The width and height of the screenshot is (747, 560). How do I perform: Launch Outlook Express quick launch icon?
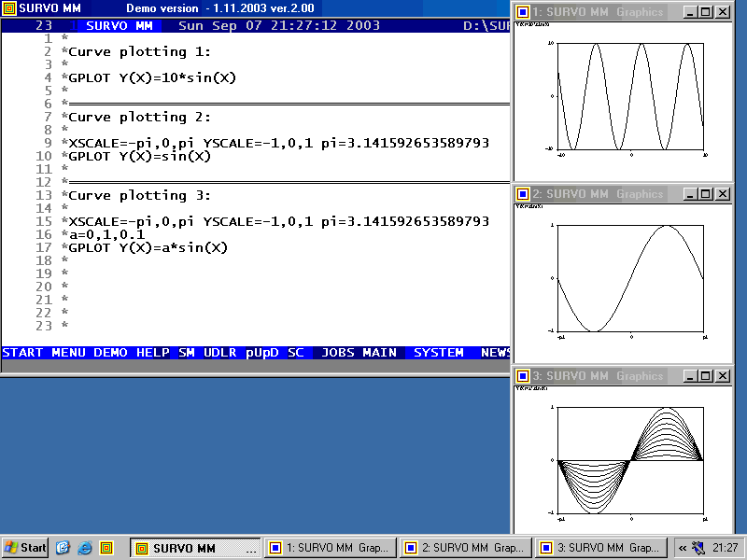(63, 548)
